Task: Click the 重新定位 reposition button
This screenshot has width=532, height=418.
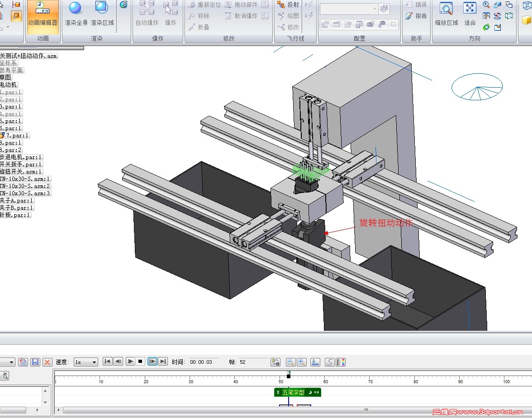Action: (x=205, y=5)
